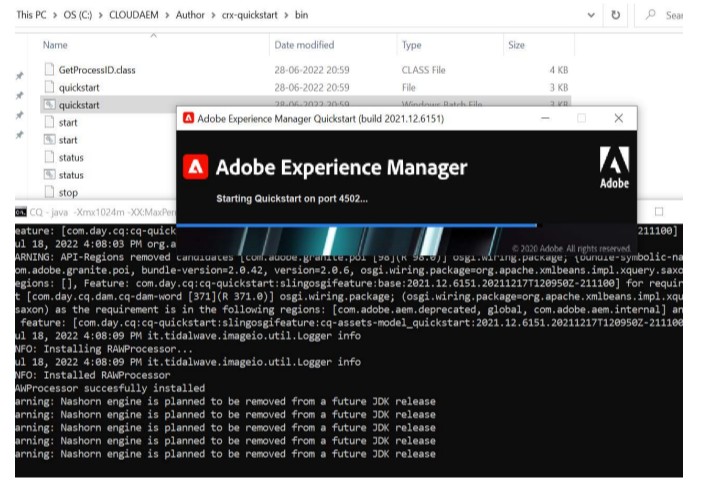The width and height of the screenshot is (725, 486).
Task: Select the highlighted quickstart batch file name
Action: [x=79, y=105]
